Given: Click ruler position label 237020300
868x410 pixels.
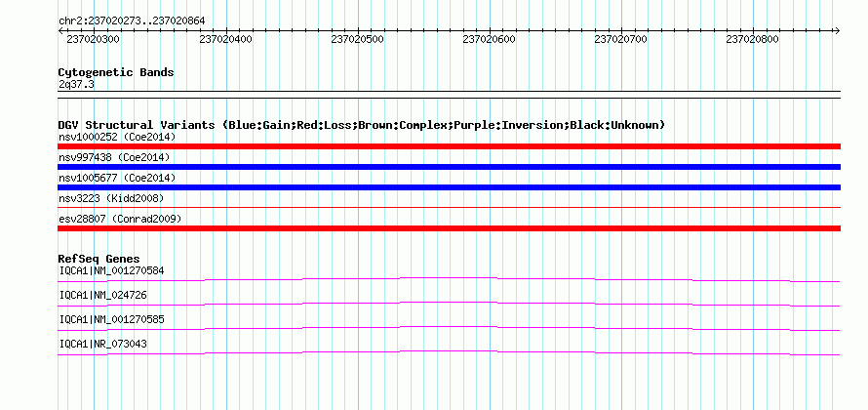Looking at the screenshot, I should point(93,39).
